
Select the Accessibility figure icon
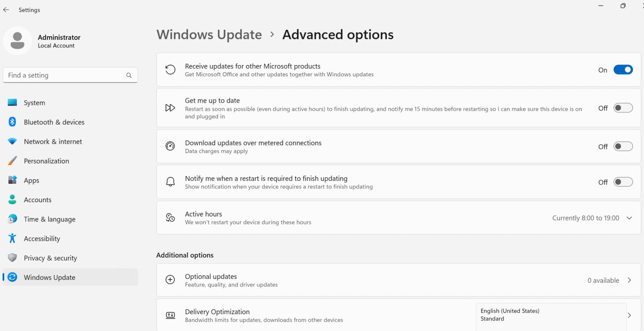click(12, 238)
